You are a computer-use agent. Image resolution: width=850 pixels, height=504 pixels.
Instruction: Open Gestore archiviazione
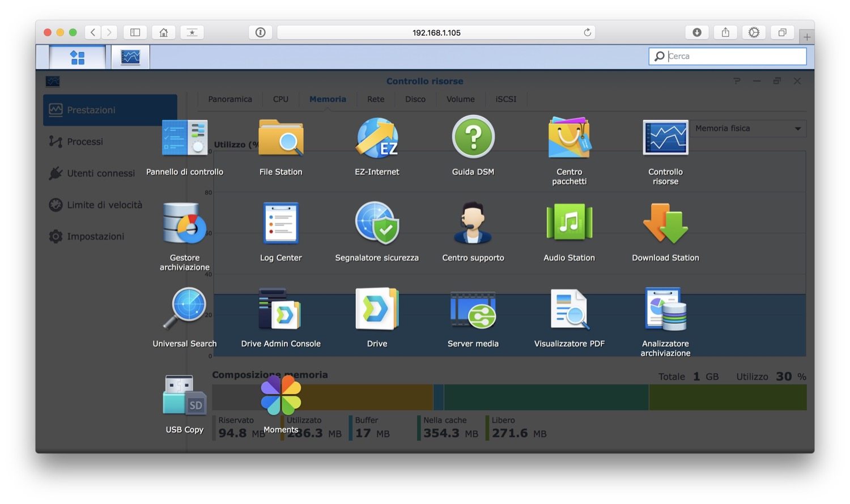pos(185,223)
